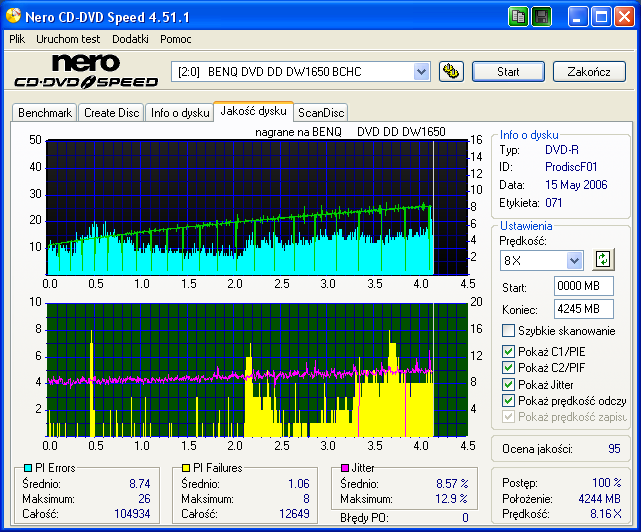Toggle the Pokaż C2/PIF checkbox
Viewport: 641px width, 532px height.
coord(509,368)
